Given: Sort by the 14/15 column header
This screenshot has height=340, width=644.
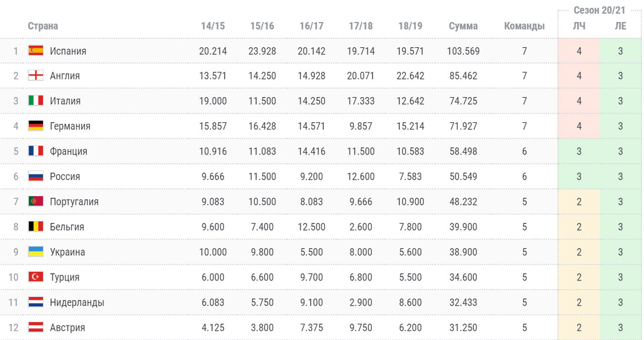Looking at the screenshot, I should (x=213, y=26).
